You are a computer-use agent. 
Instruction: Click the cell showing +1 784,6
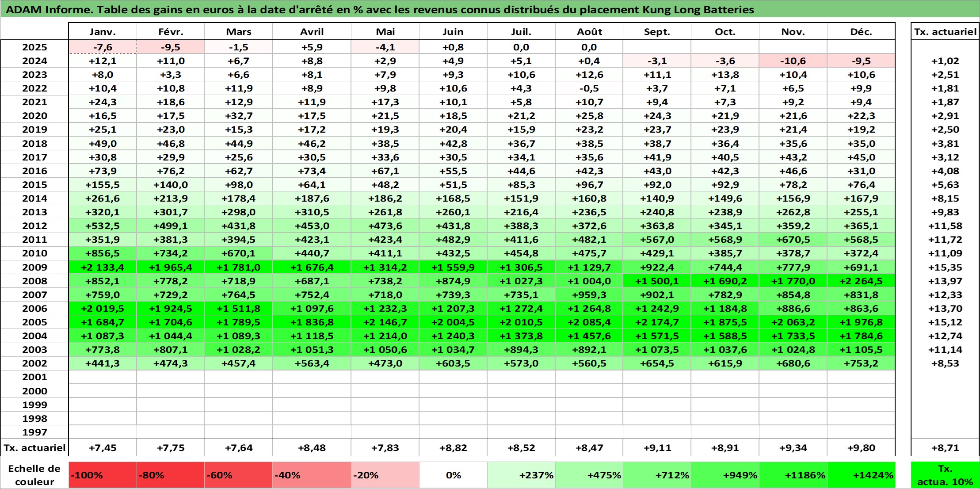861,336
